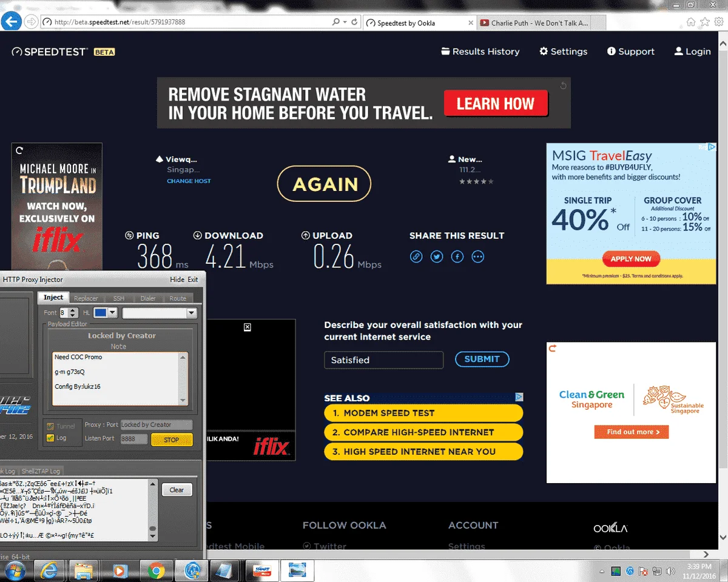Open more share options ellipsis icon
This screenshot has width=728, height=582.
[478, 256]
